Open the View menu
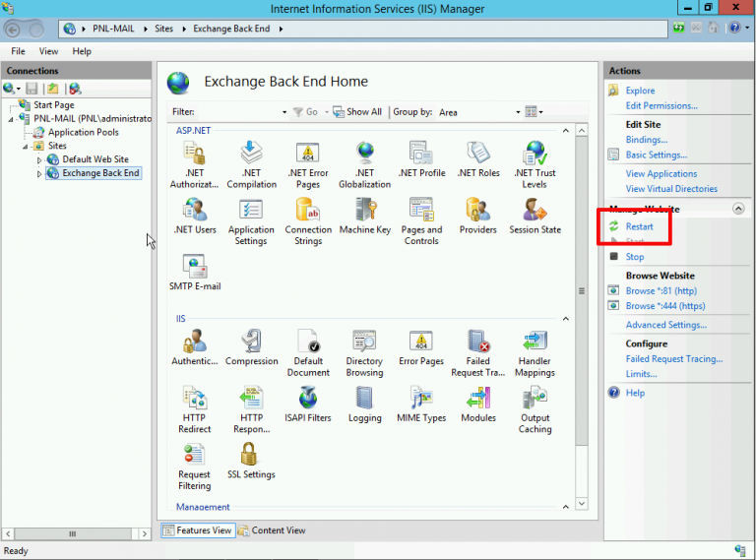 48,51
